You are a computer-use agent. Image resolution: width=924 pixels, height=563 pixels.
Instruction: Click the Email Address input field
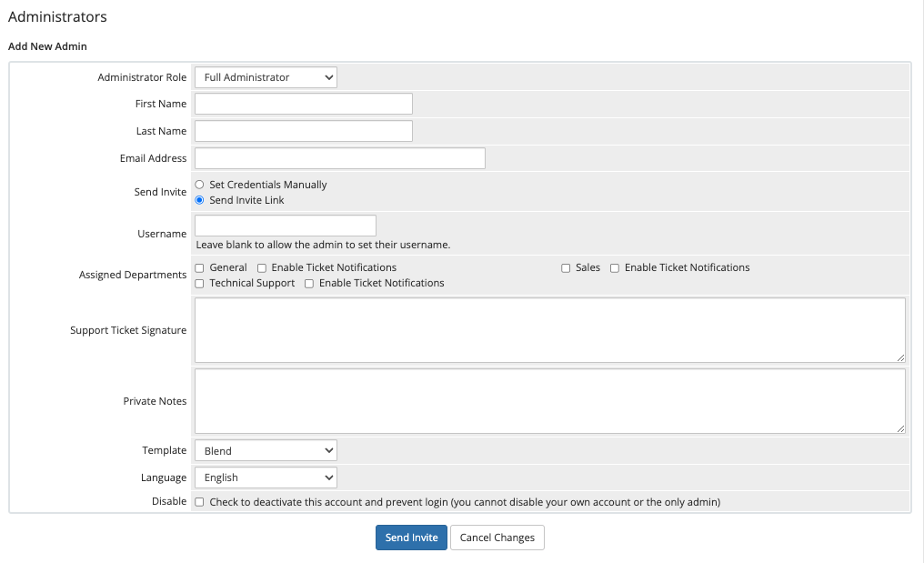pyautogui.click(x=339, y=157)
